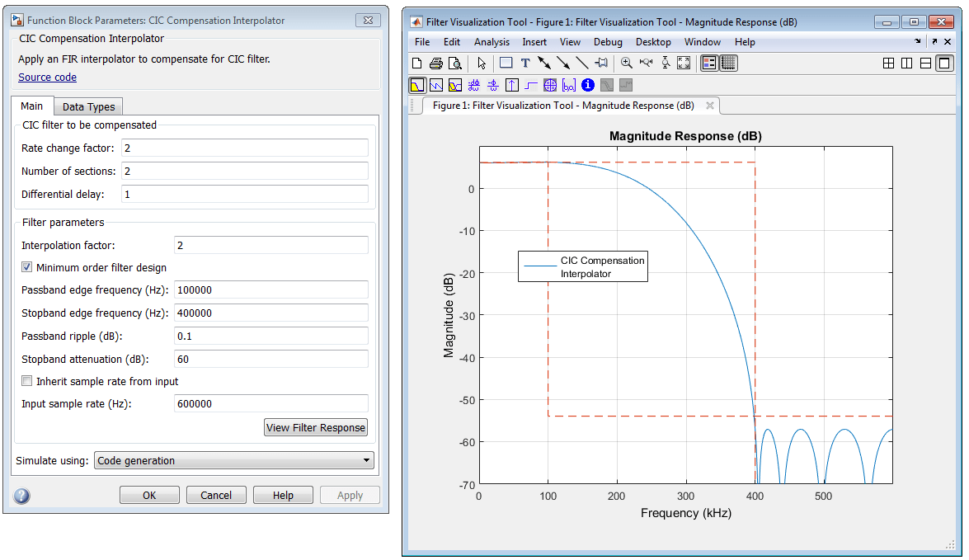Screen dimensions: 969x560
Task: Open the Filter Coefficients view
Action: (x=568, y=85)
